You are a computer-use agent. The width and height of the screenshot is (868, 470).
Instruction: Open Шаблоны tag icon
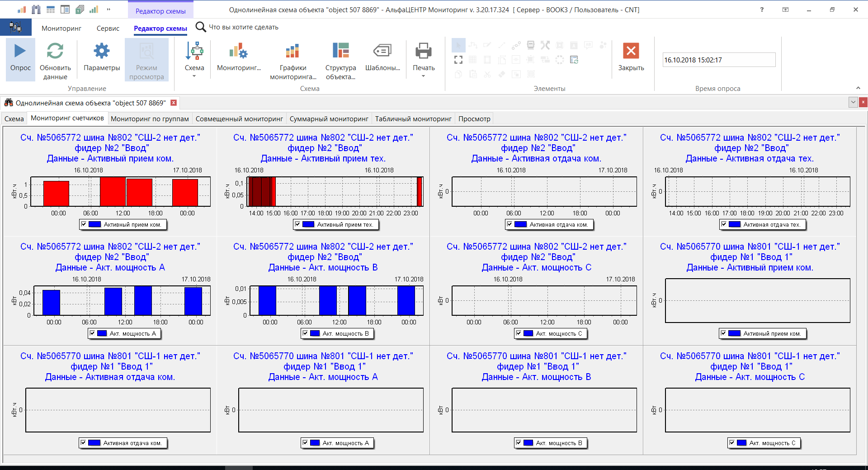tap(382, 51)
